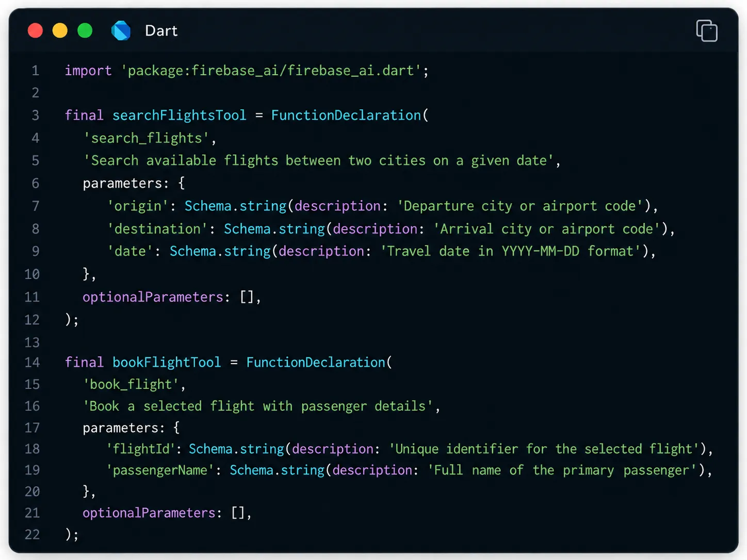This screenshot has height=560, width=747.
Task: Click 'Schema.string' on line 9
Action: tap(220, 251)
